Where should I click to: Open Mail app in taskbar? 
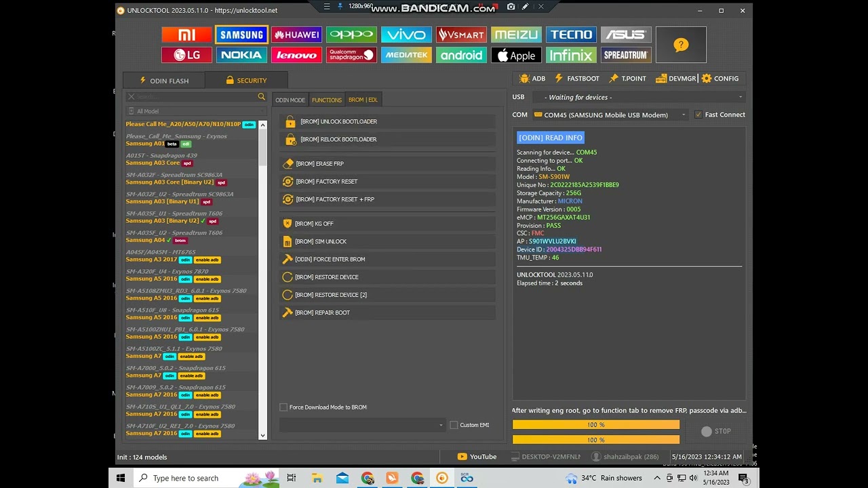342,478
